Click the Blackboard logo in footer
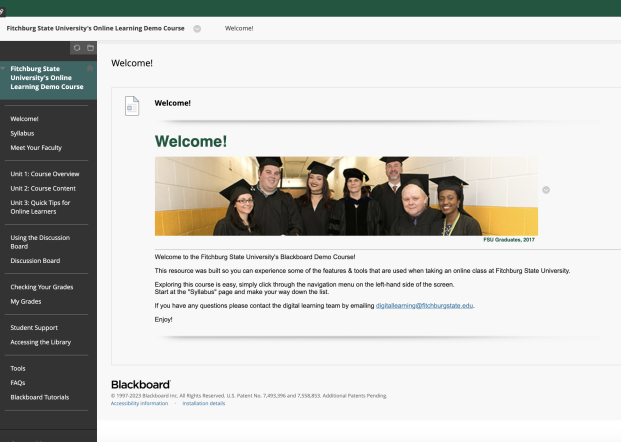The height and width of the screenshot is (442, 621). tap(141, 385)
